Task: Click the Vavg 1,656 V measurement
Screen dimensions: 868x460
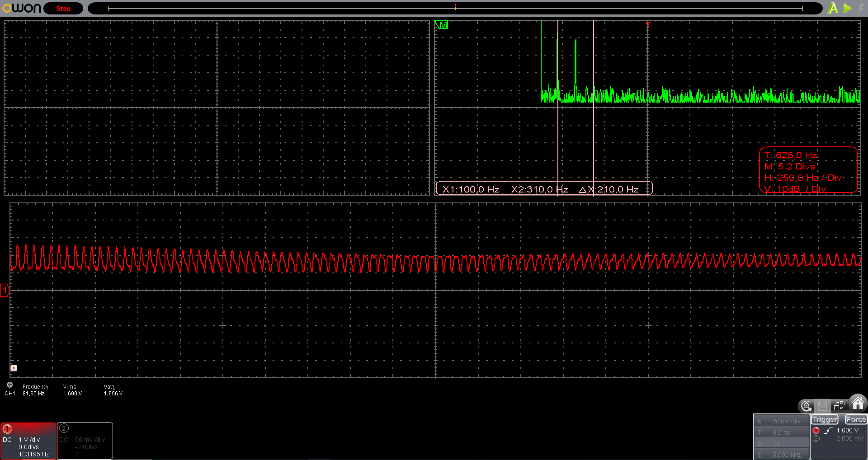Action: pos(113,390)
